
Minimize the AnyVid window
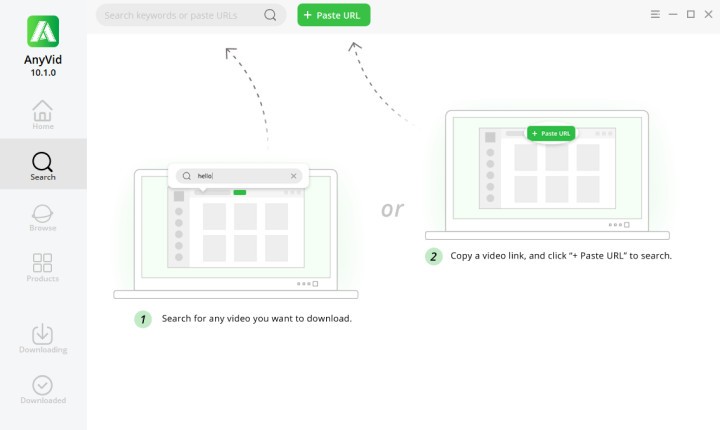click(673, 15)
